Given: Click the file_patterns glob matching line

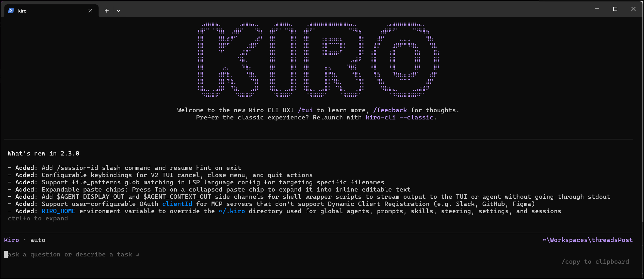Looking at the screenshot, I should [196, 182].
